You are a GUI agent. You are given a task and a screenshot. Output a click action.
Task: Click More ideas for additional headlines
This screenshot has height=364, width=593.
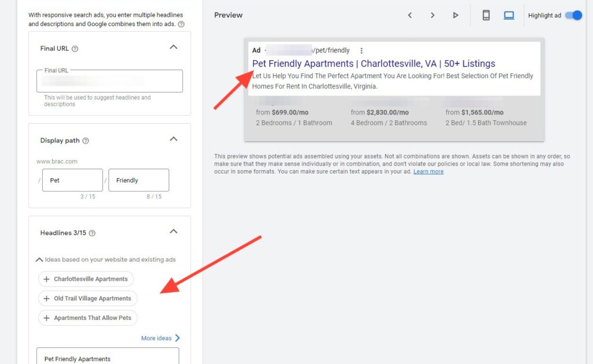[x=157, y=337]
